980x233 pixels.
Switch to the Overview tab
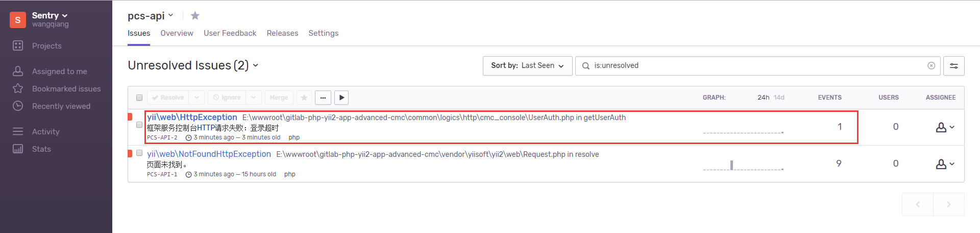[177, 33]
